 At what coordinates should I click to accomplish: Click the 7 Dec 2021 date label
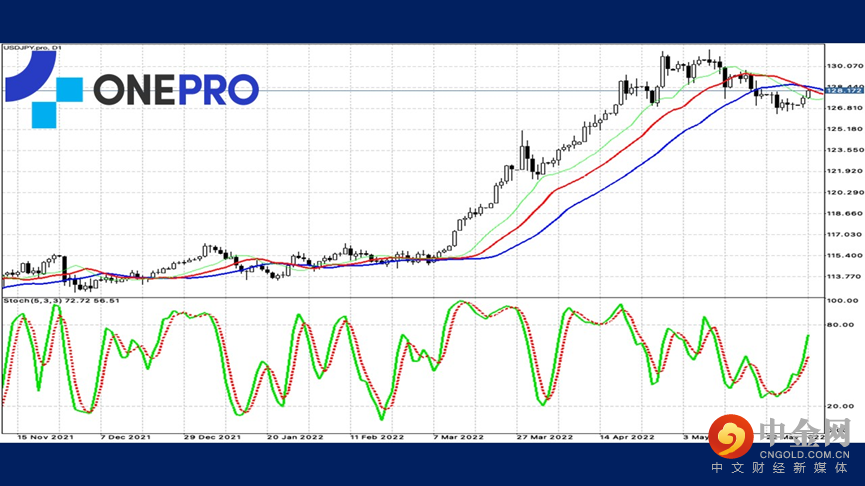coord(125,437)
